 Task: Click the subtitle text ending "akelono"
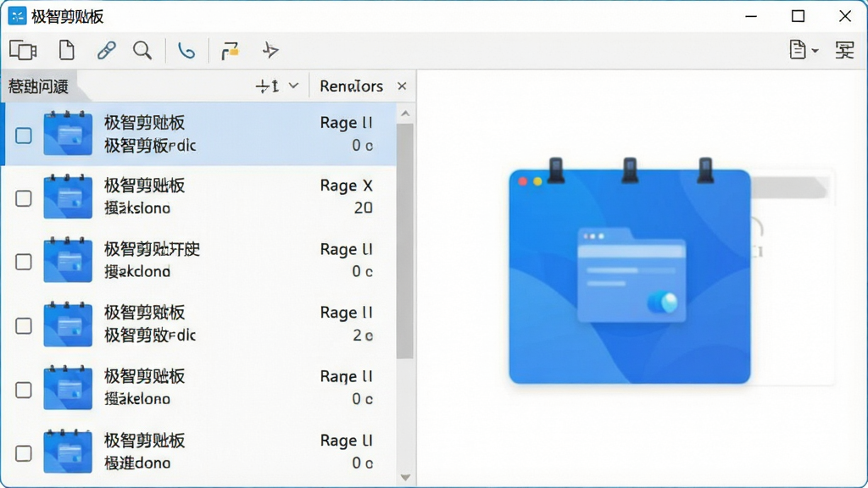coord(137,399)
